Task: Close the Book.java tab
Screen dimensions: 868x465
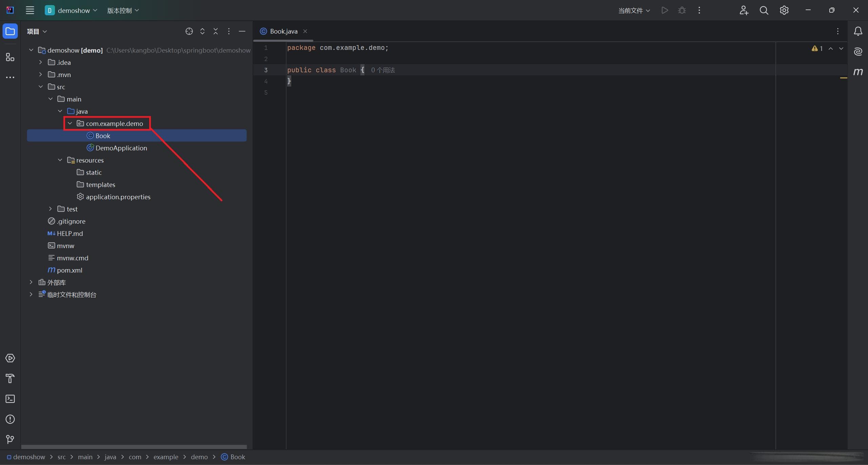Action: pyautogui.click(x=305, y=31)
